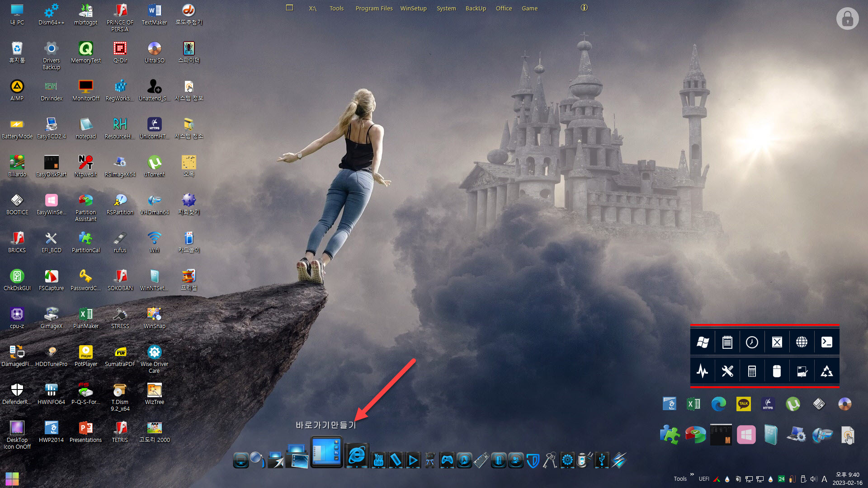Click the mouse tile in the widget panel

[x=777, y=371]
